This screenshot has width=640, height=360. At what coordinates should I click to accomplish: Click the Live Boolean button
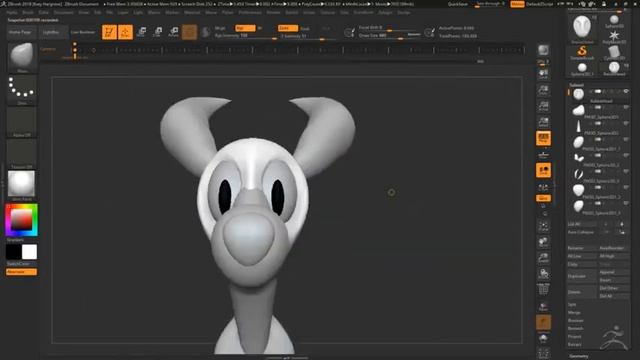[83, 32]
